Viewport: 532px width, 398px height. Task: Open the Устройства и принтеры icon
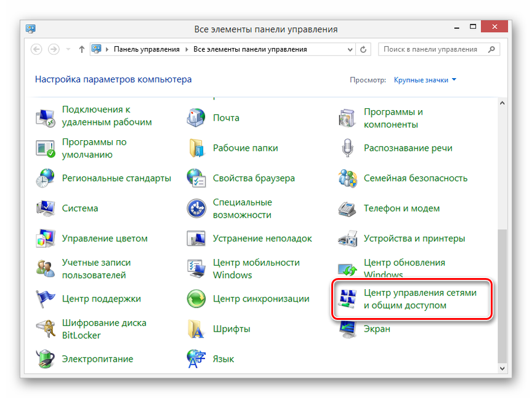click(347, 238)
